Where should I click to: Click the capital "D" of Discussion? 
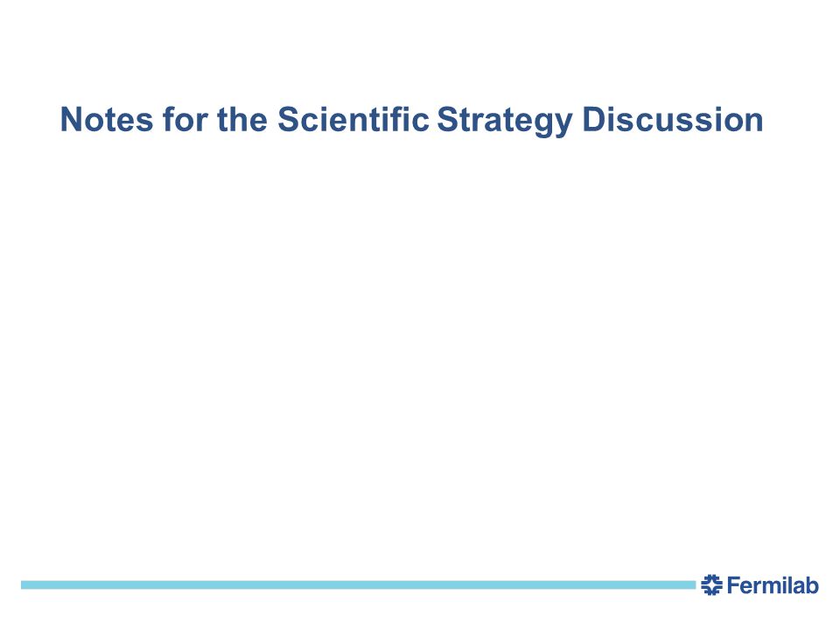click(x=593, y=120)
